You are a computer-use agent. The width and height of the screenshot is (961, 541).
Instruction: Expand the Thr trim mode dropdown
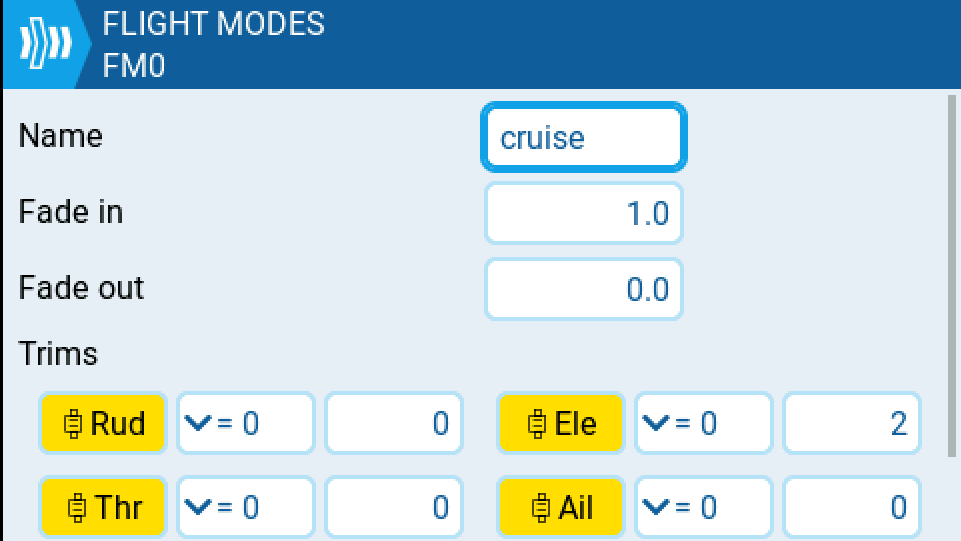pyautogui.click(x=245, y=507)
